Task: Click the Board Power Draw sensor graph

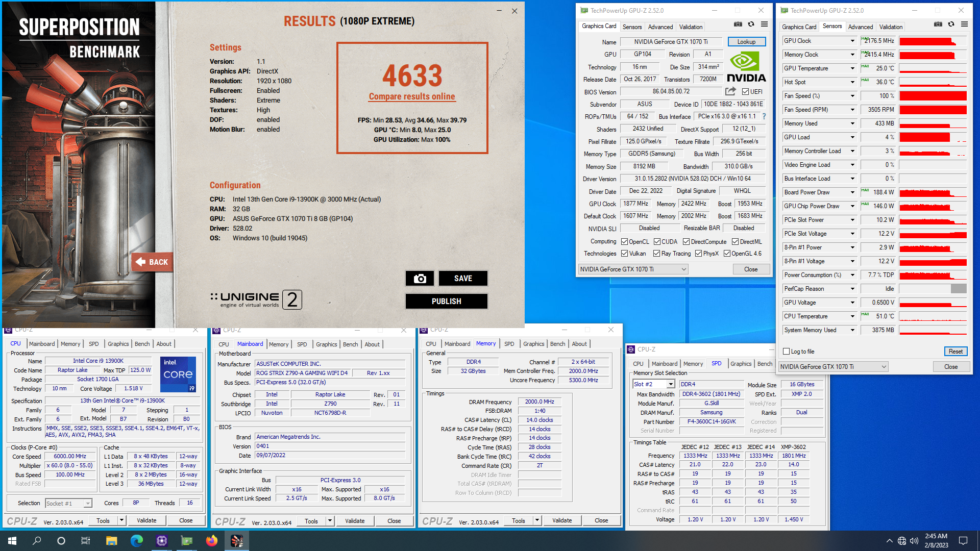Action: point(933,192)
